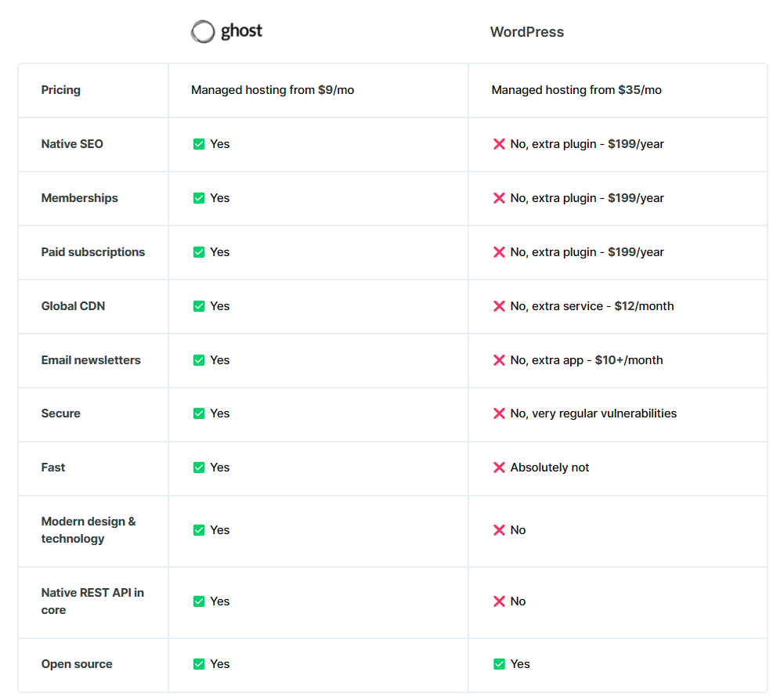Click green checkmark in Secure row
Viewport: 784px width, 697px height.
point(199,414)
